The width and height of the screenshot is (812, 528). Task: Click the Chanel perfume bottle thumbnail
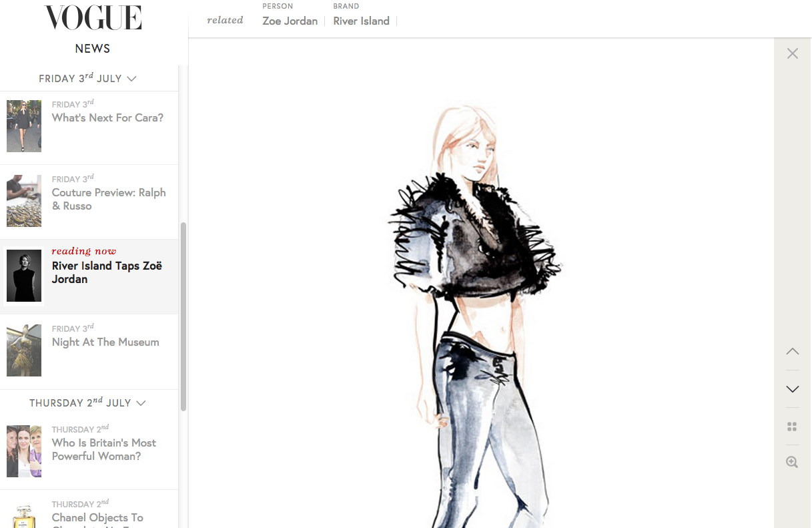coord(24,514)
